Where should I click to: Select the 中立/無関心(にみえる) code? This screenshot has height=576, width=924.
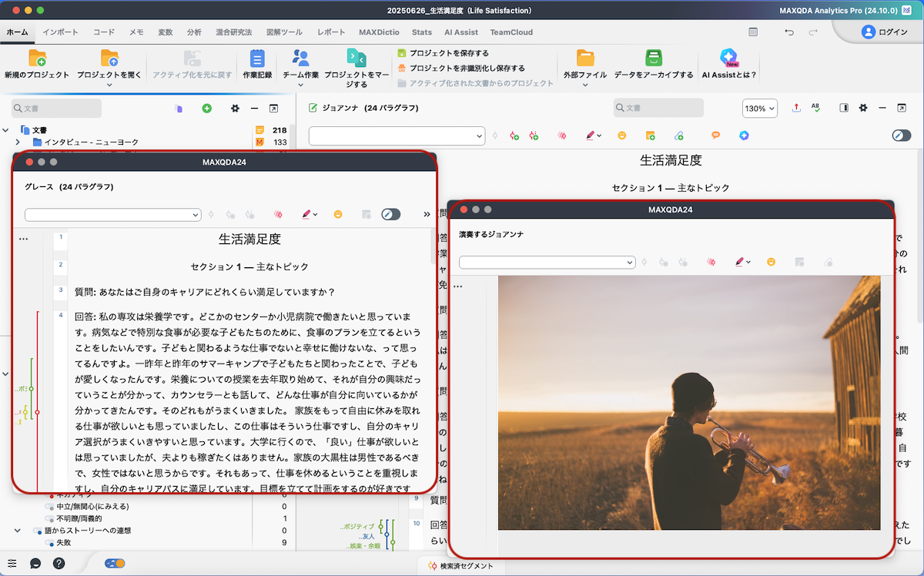click(x=92, y=506)
